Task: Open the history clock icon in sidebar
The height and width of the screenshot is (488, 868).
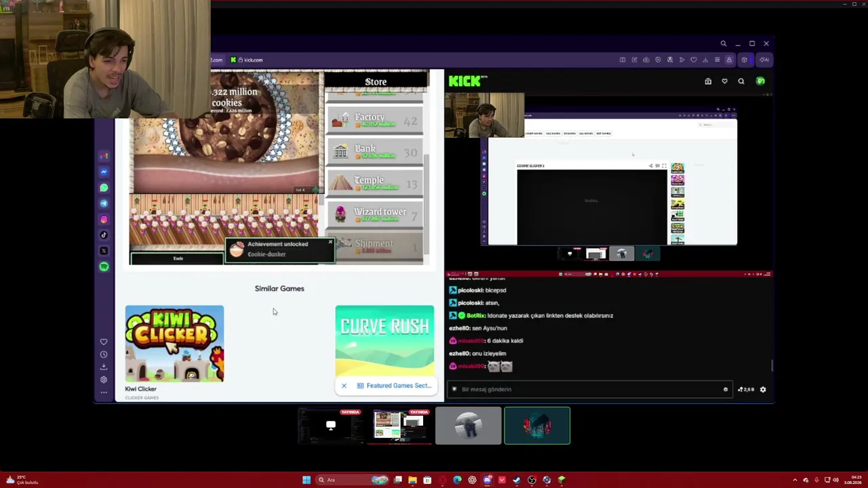Action: pyautogui.click(x=104, y=354)
